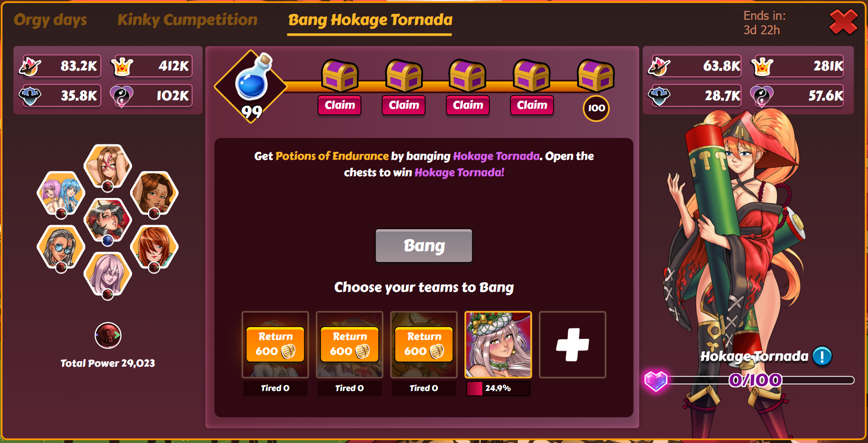Click the round team swap icon above Total Power
The height and width of the screenshot is (443, 868).
(x=108, y=336)
